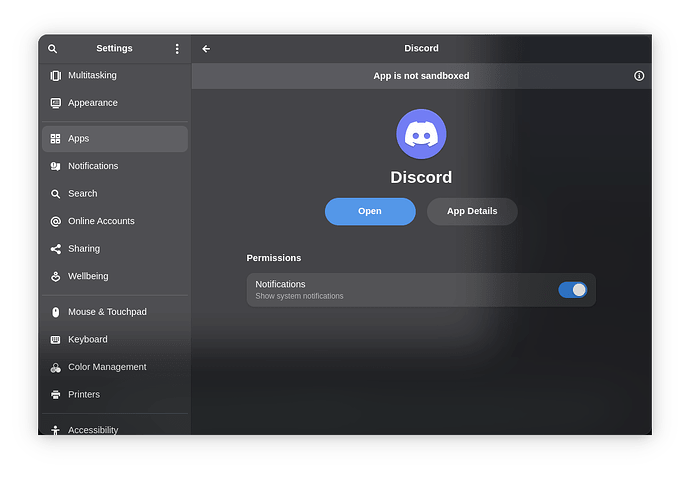Click the 'App is not sandboxed' banner text
This screenshot has width=690, height=477.
(421, 76)
